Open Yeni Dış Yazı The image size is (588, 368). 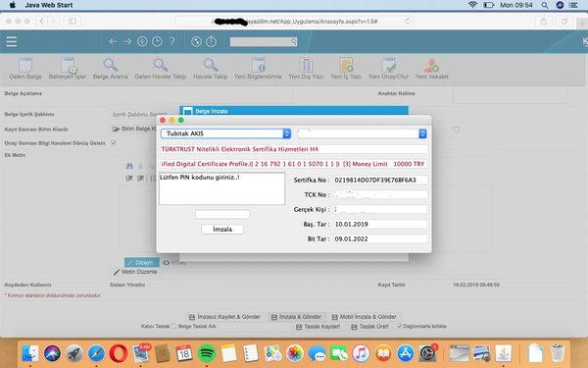click(306, 69)
